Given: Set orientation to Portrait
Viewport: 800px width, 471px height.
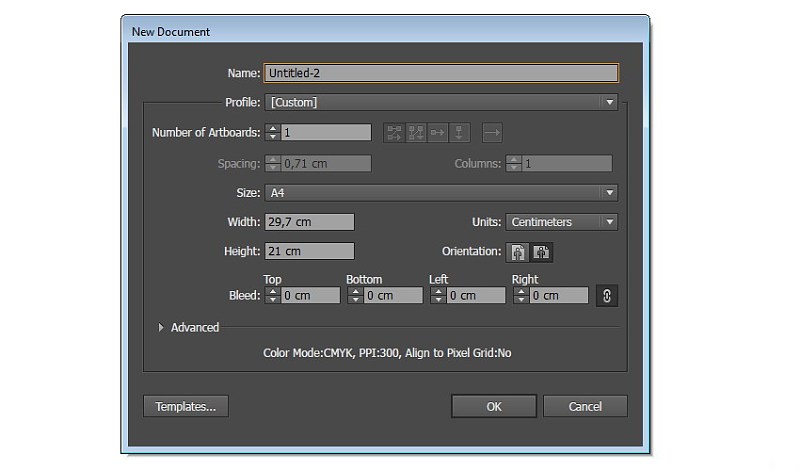Looking at the screenshot, I should (518, 252).
